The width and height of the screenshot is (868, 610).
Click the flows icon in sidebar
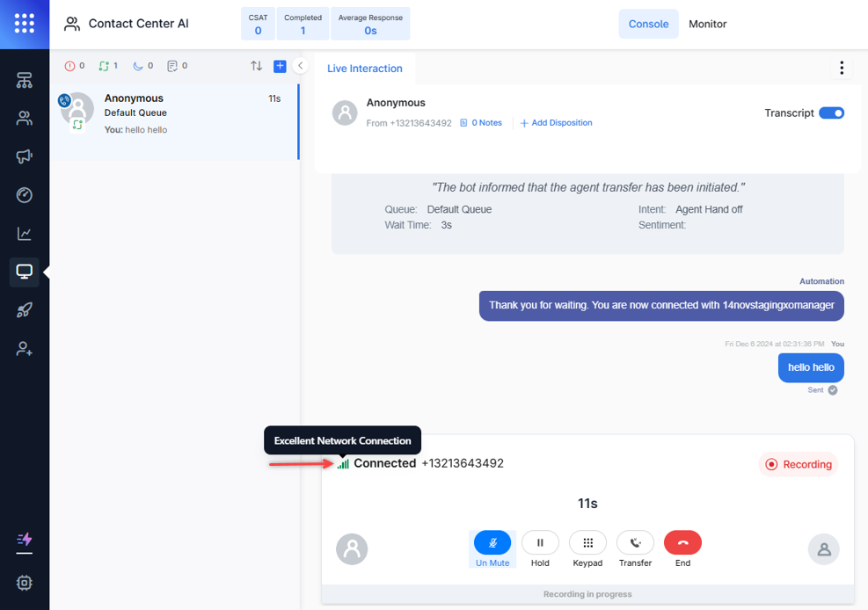tap(25, 81)
